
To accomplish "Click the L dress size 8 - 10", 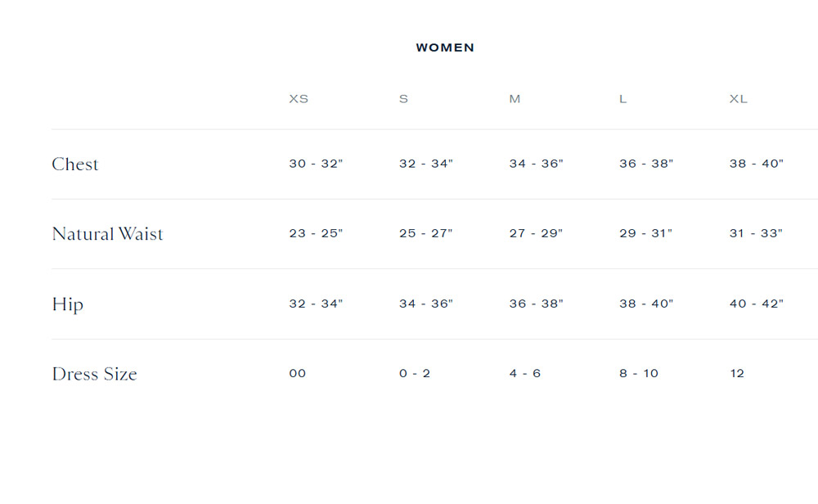I will [x=639, y=374].
